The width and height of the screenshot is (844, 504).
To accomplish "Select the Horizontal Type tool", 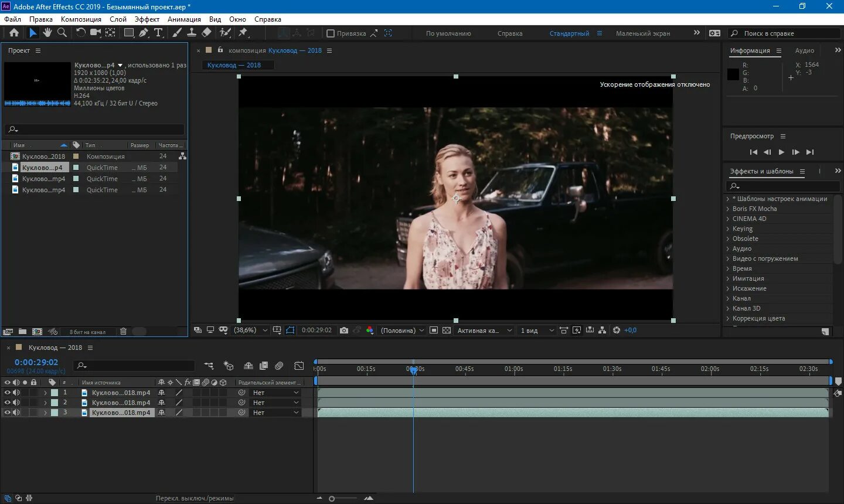I will (158, 33).
